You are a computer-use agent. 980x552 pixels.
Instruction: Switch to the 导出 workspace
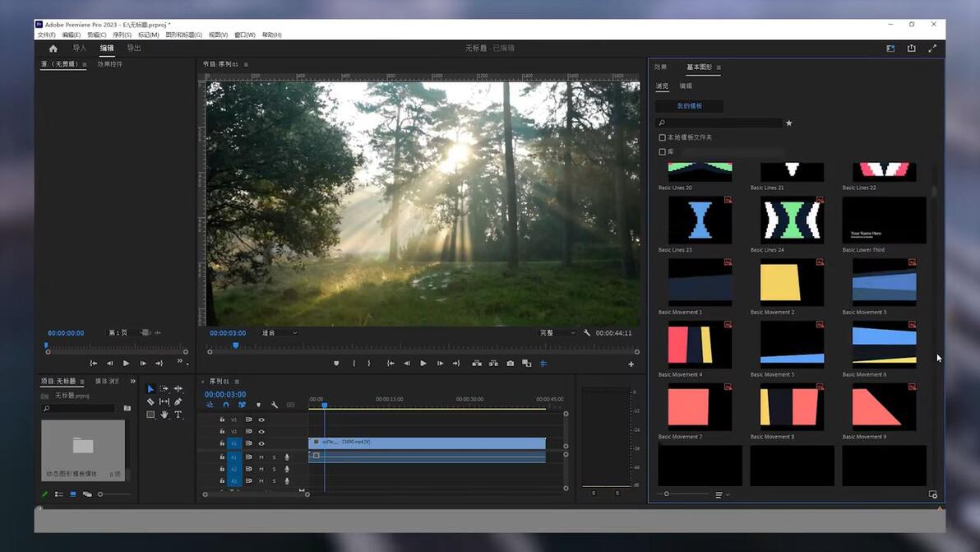pos(134,49)
